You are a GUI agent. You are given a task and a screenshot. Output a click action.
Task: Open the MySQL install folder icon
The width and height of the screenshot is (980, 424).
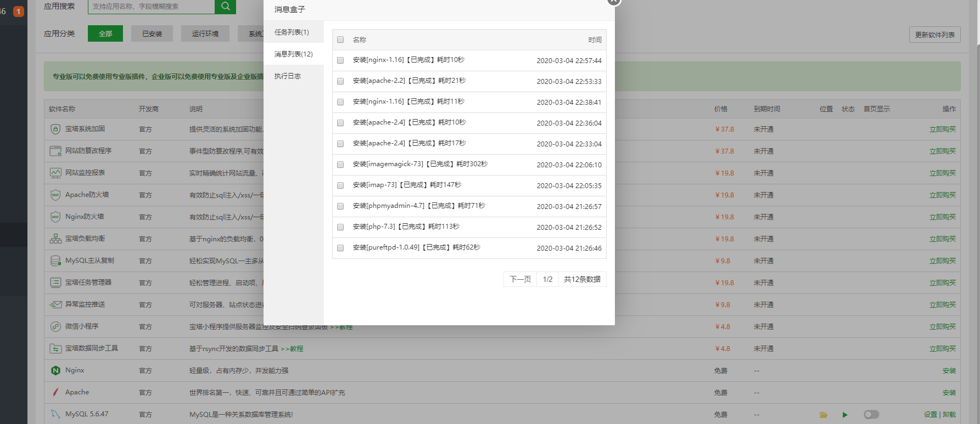point(824,415)
